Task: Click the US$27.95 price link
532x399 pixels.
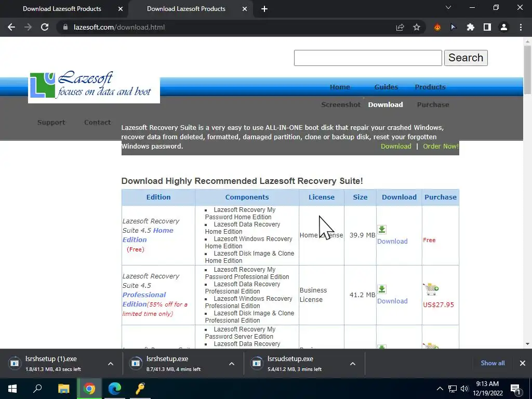Action: [438, 304]
